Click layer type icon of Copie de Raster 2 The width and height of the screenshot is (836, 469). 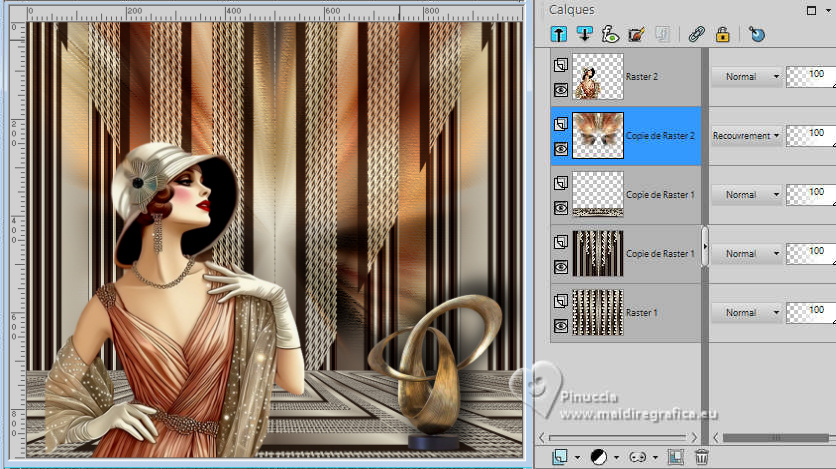560,124
